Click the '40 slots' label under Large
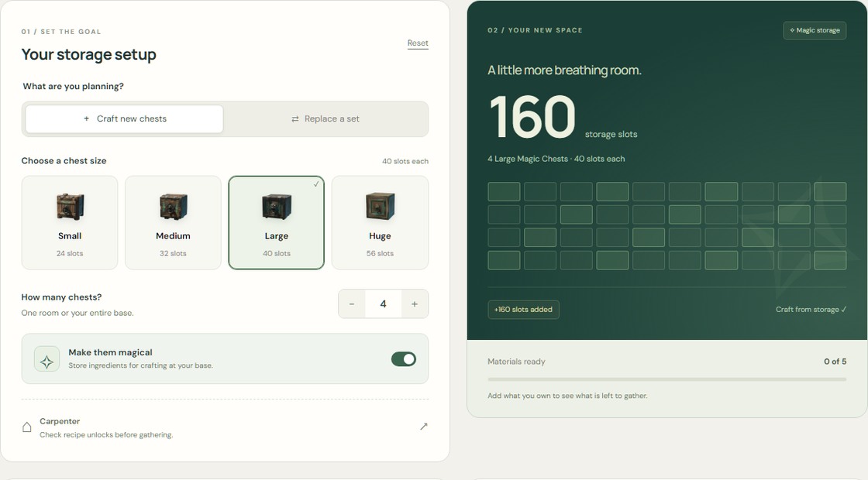Image resolution: width=868 pixels, height=480 pixels. coord(276,253)
